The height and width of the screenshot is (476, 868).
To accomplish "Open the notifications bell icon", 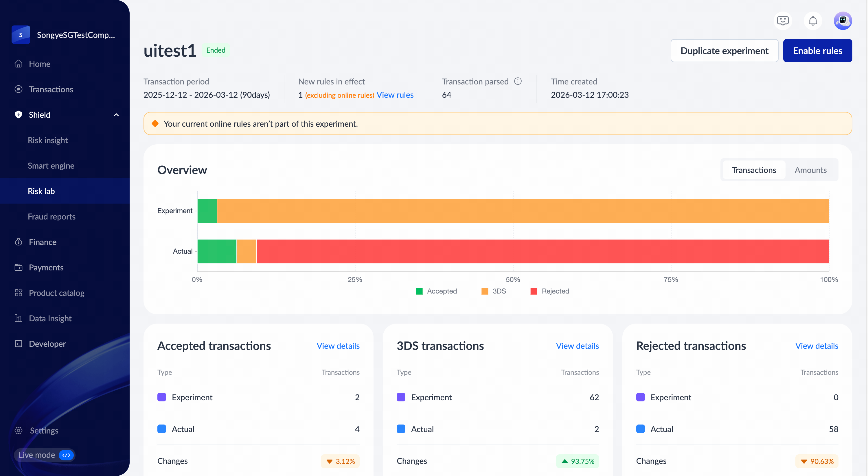I will click(x=812, y=21).
